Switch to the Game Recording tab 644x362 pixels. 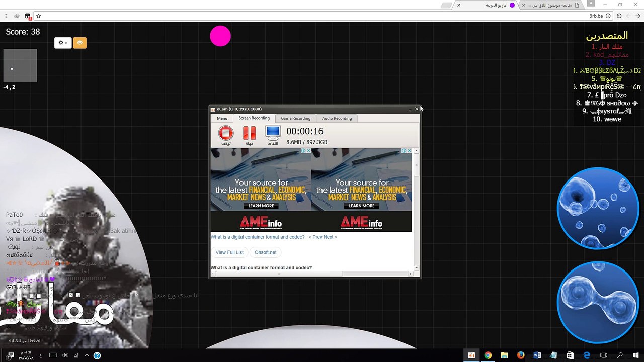click(x=296, y=118)
